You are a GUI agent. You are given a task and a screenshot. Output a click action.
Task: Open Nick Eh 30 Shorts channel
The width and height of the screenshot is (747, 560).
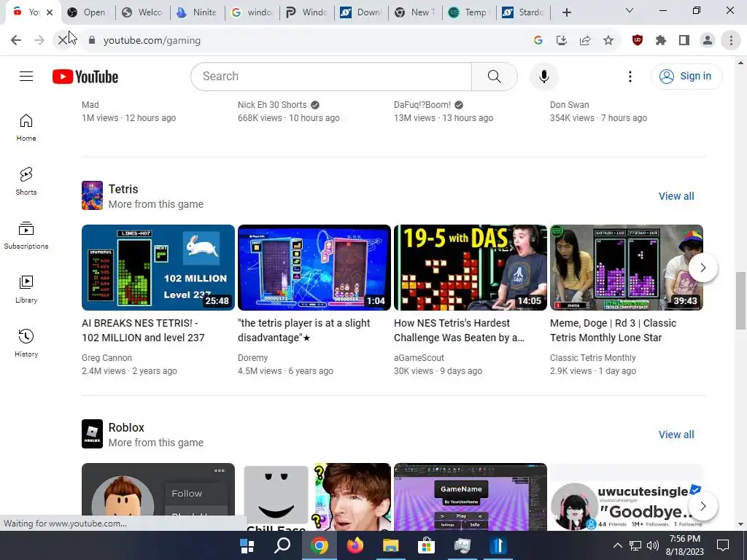click(x=272, y=105)
